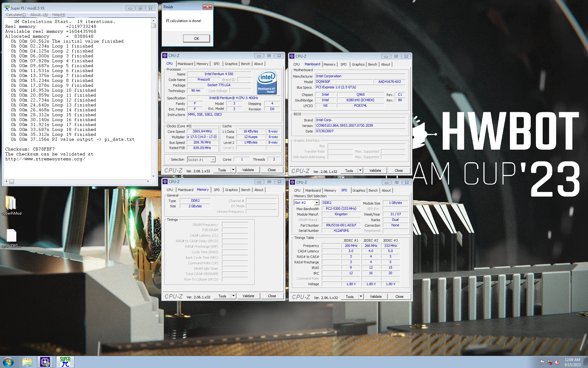Click the CPU-Z taskbar icon
This screenshot has width=588, height=368.
45,362
